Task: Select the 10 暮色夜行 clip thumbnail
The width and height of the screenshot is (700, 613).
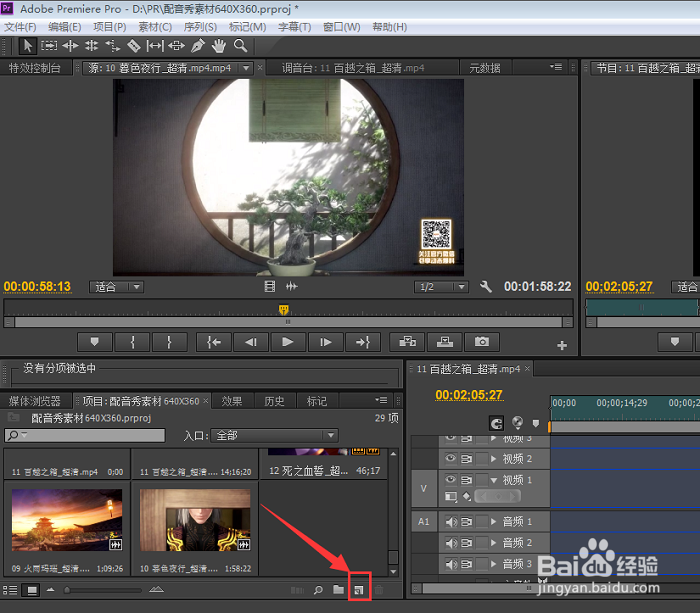Action: click(x=195, y=520)
